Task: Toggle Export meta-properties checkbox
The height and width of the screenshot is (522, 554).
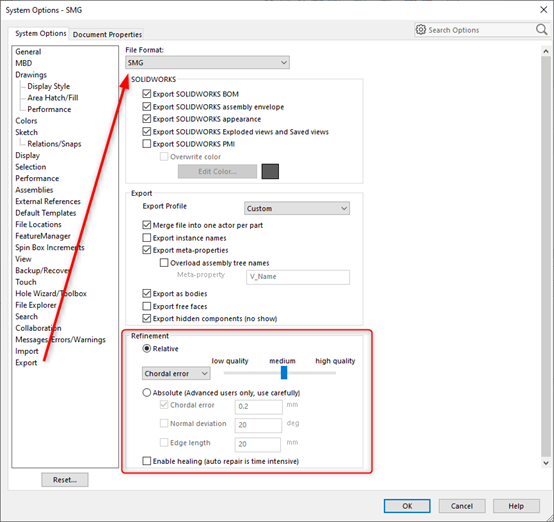Action: [x=147, y=250]
